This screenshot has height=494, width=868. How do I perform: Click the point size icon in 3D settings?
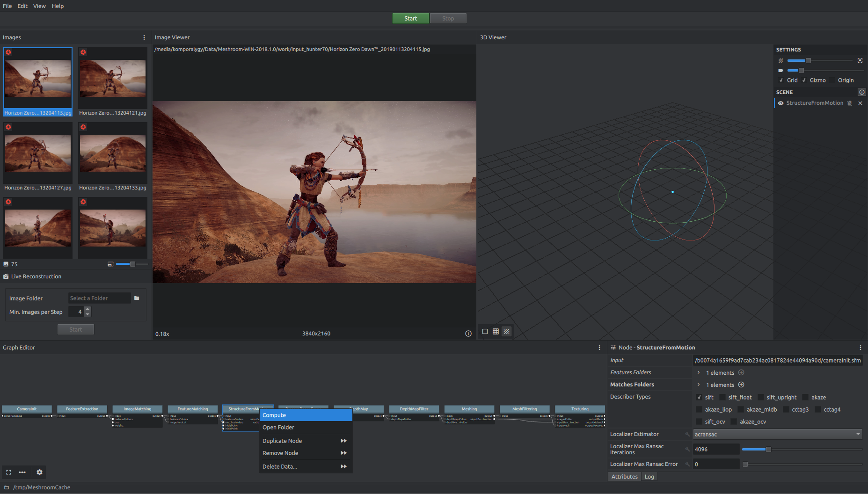pos(780,61)
